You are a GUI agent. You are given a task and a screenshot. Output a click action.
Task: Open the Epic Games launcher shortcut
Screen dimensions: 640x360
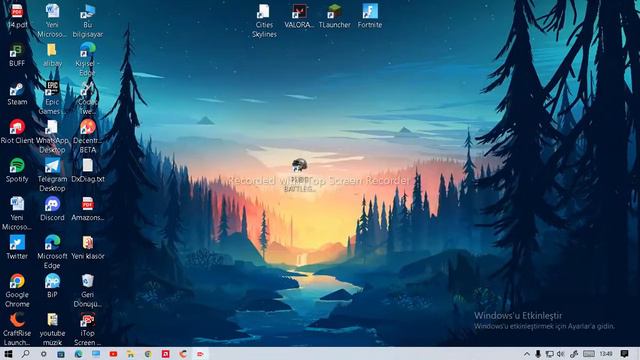[x=52, y=98]
